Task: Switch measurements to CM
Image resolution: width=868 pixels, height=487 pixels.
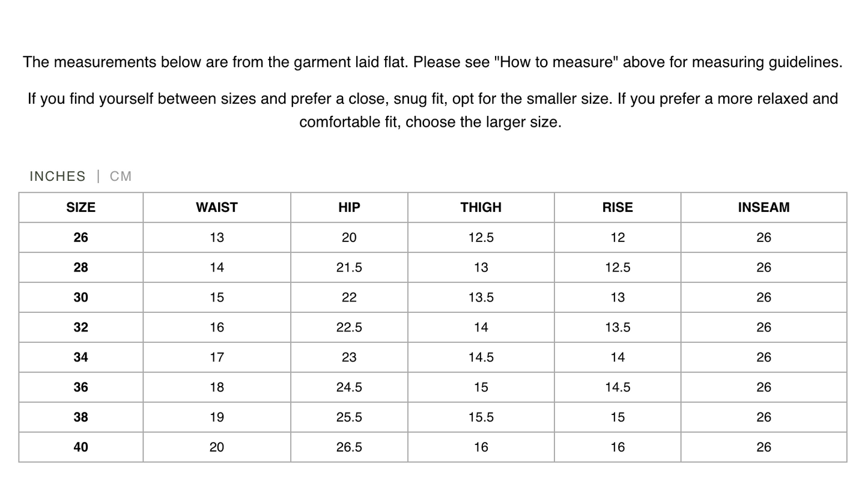Action: click(x=121, y=176)
